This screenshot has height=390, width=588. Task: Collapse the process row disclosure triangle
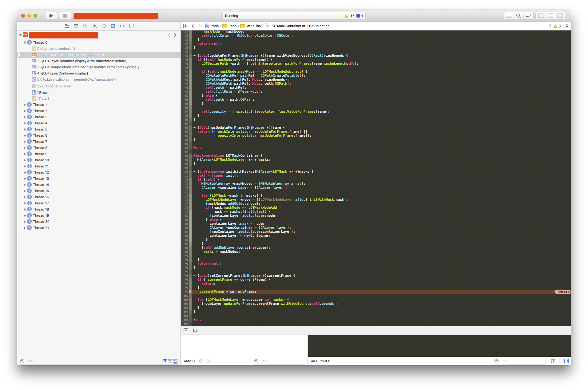(20, 35)
